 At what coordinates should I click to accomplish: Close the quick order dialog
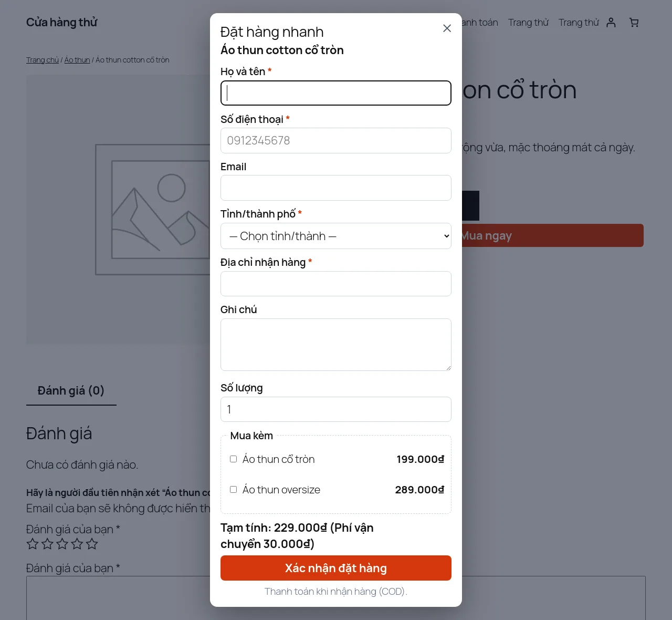coord(447,28)
